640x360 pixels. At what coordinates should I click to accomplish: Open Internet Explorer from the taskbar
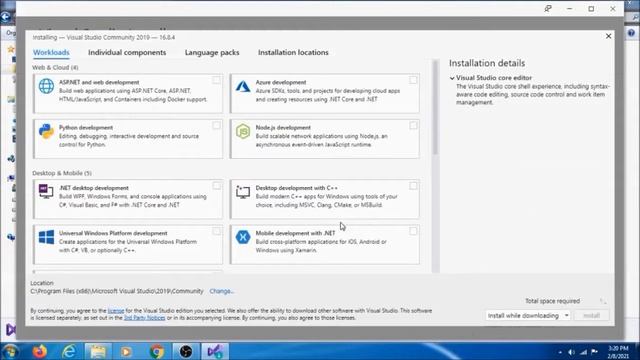69,351
